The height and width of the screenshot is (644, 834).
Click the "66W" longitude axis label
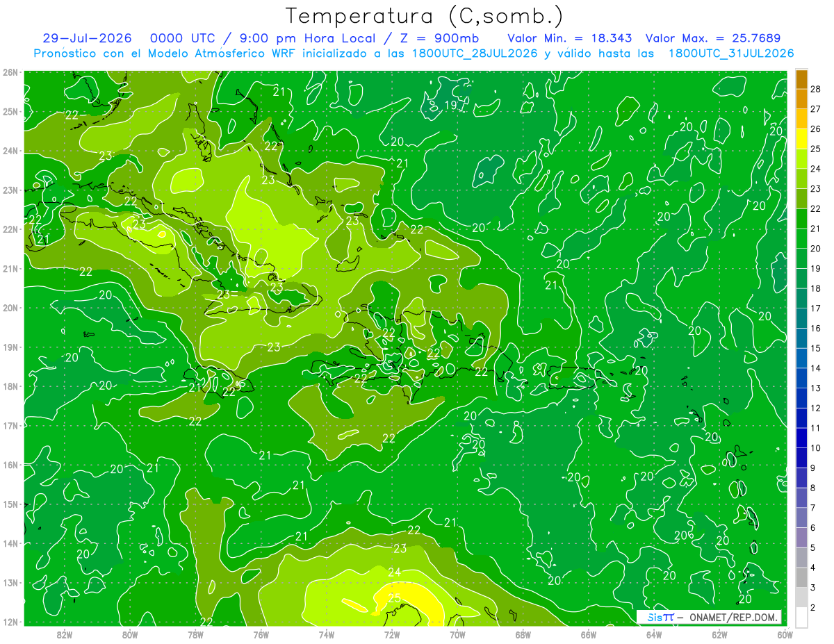click(589, 634)
